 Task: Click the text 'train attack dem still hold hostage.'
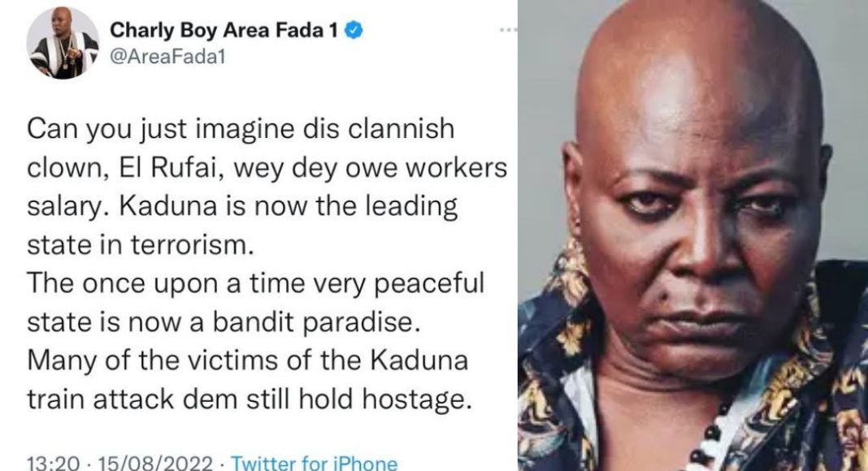[250, 400]
